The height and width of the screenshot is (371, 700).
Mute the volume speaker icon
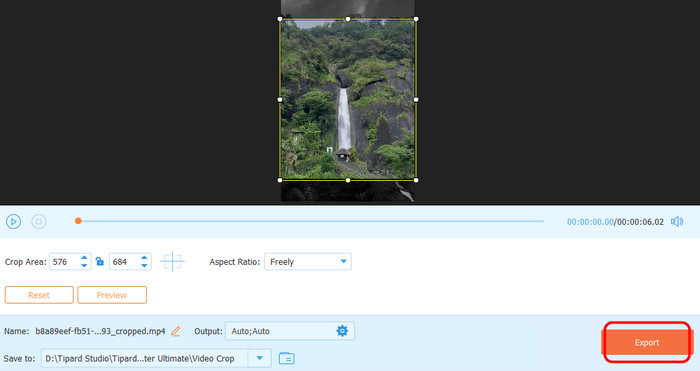(677, 221)
